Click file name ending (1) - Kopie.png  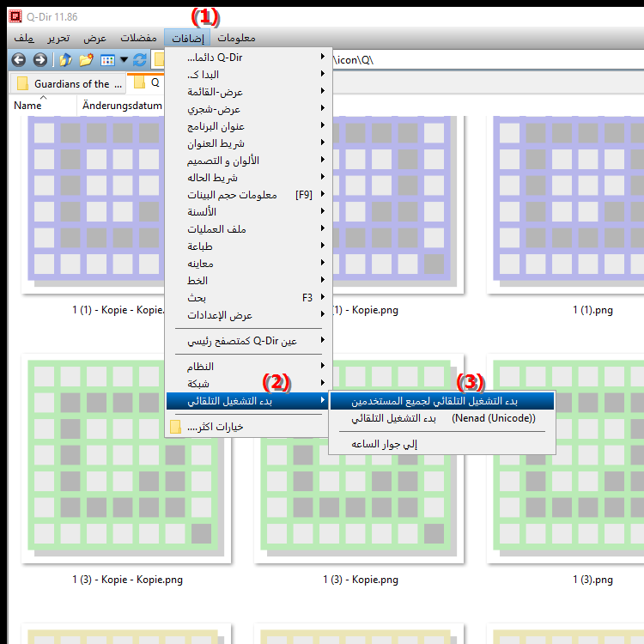366,310
